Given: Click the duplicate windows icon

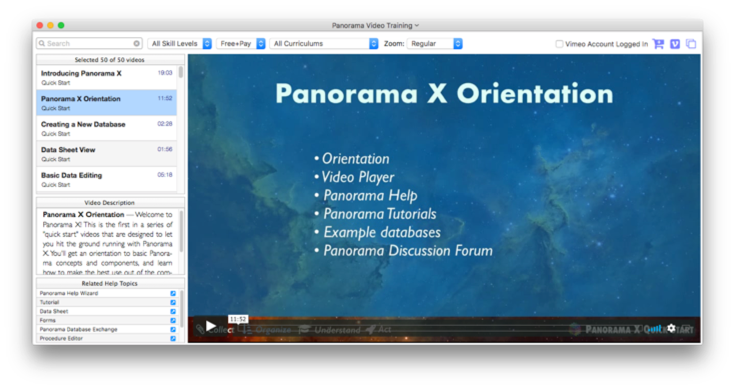Looking at the screenshot, I should (691, 44).
